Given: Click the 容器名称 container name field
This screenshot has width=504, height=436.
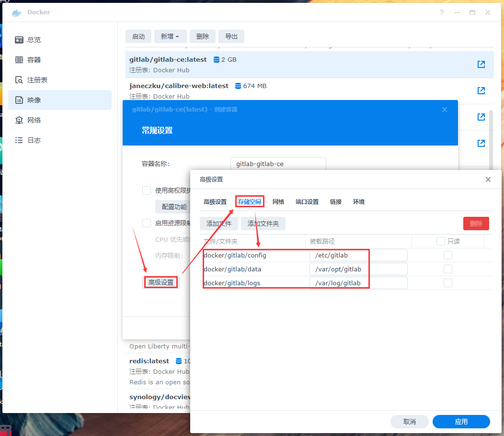Looking at the screenshot, I should click(278, 164).
